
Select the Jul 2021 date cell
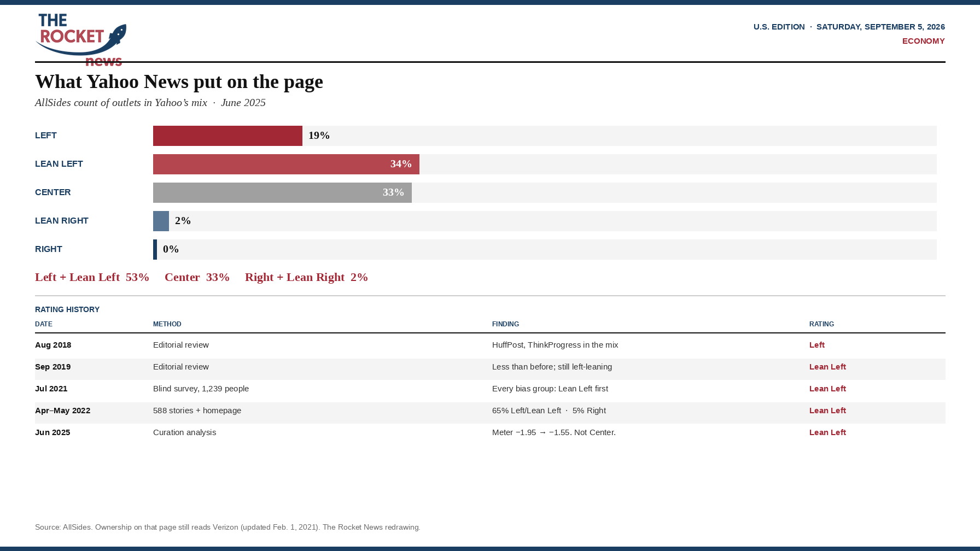click(x=51, y=389)
